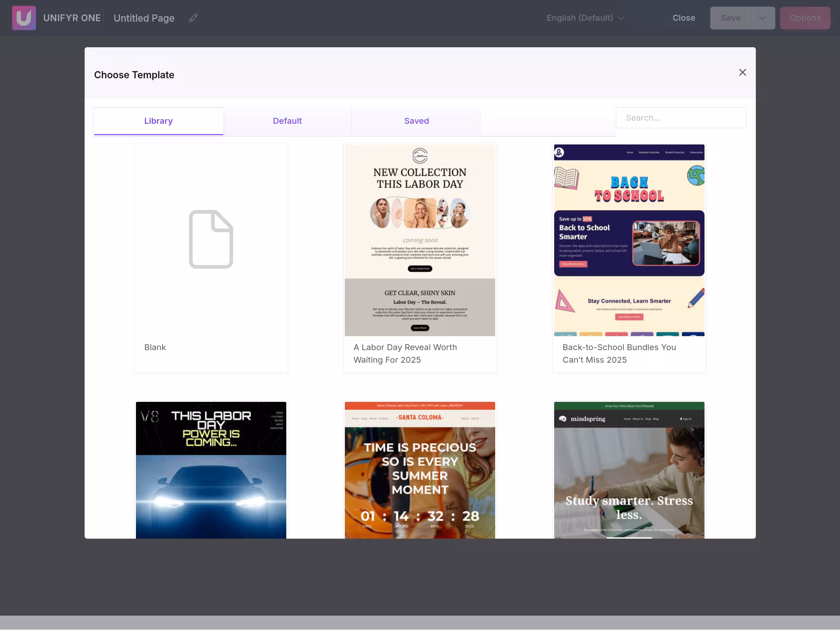Click Close in the top bar
840x630 pixels.
point(684,18)
